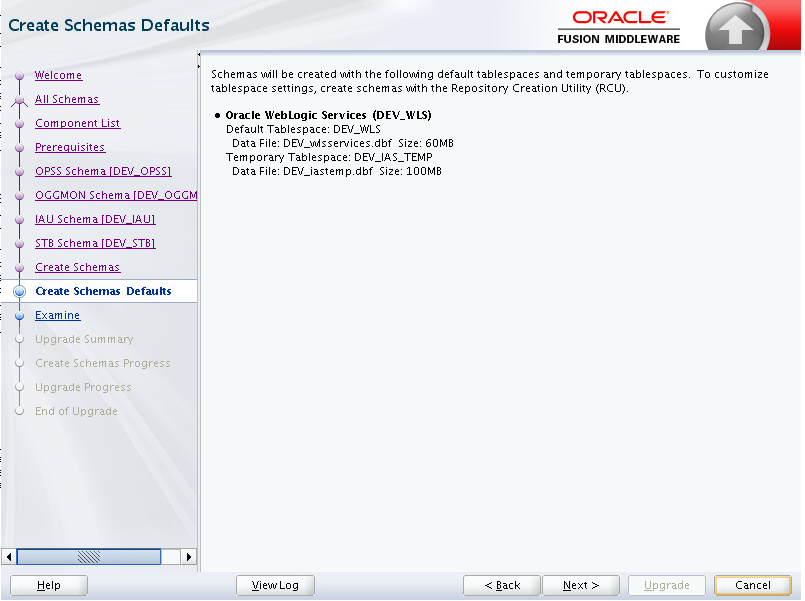Cancel the upgrade wizard
The width and height of the screenshot is (805, 601).
(753, 585)
